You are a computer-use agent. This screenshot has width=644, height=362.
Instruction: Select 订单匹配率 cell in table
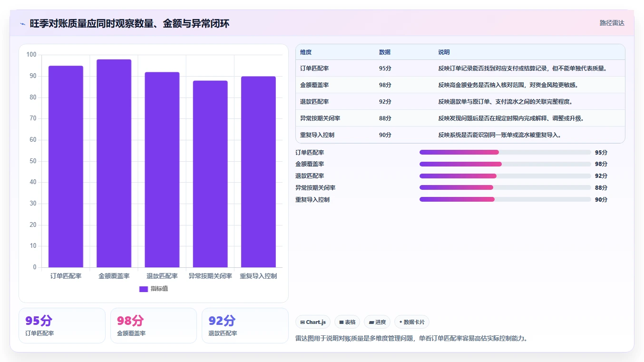click(x=314, y=68)
